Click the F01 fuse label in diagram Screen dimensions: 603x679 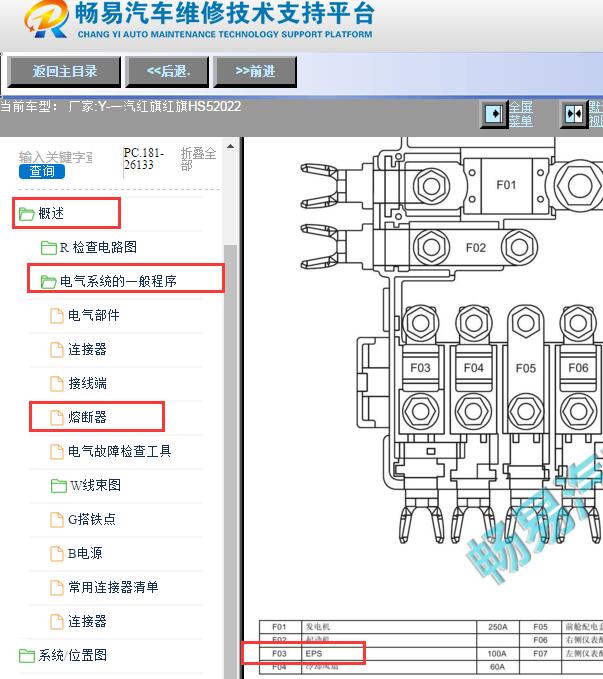[x=506, y=185]
